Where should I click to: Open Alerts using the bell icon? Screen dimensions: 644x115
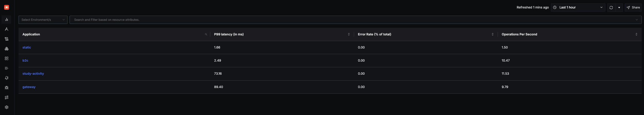click(7, 78)
